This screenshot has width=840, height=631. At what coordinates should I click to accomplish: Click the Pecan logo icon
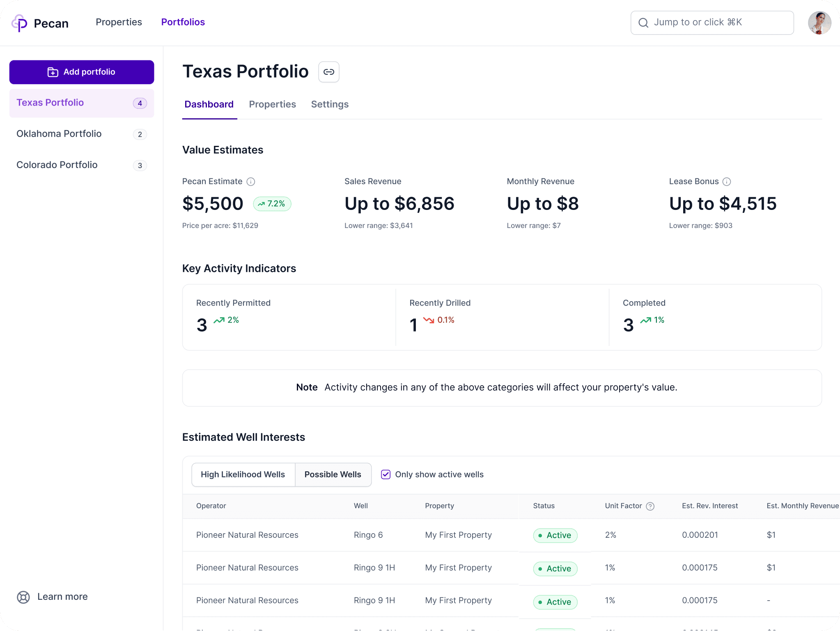coord(19,23)
